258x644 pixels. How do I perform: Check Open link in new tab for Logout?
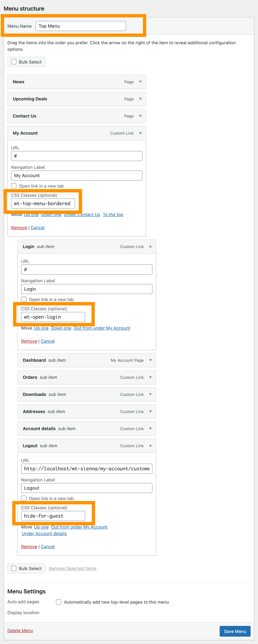coord(24,498)
